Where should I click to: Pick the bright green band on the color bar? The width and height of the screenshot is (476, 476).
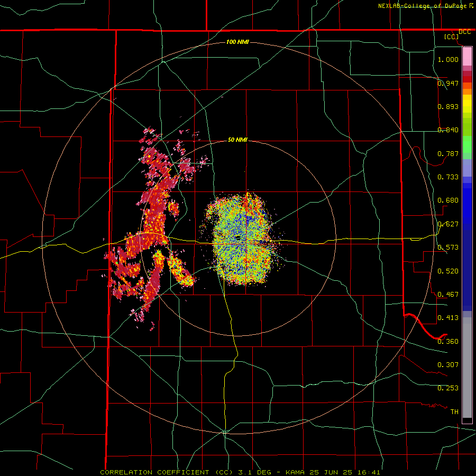(467, 144)
